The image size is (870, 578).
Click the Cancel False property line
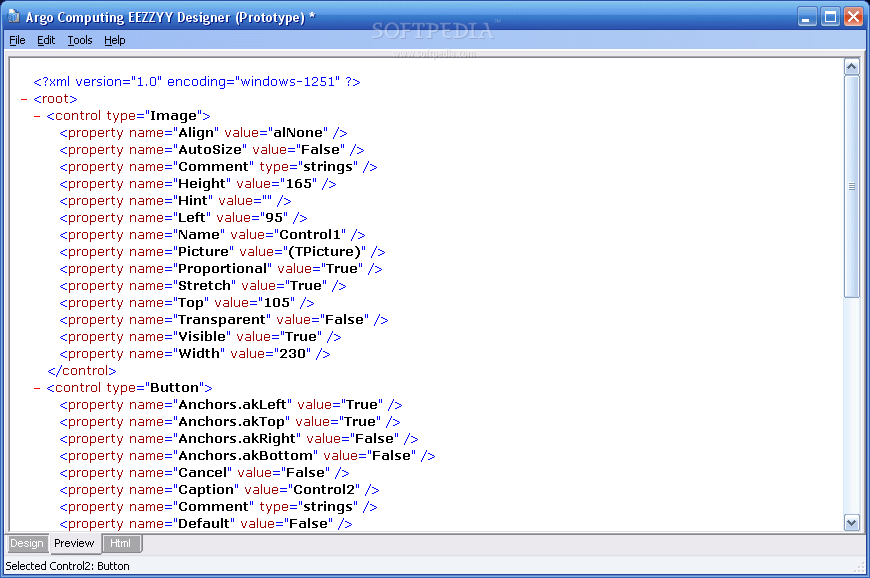point(204,473)
